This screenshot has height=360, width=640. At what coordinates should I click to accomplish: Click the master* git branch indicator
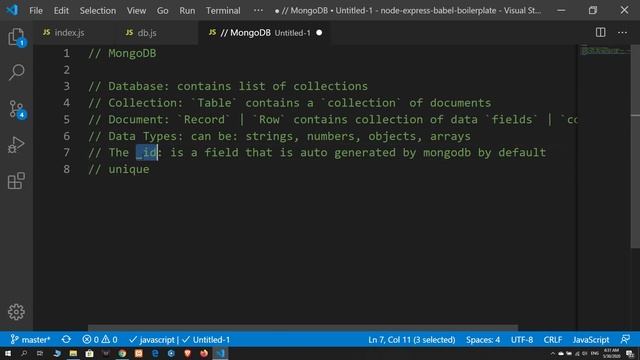(x=31, y=340)
